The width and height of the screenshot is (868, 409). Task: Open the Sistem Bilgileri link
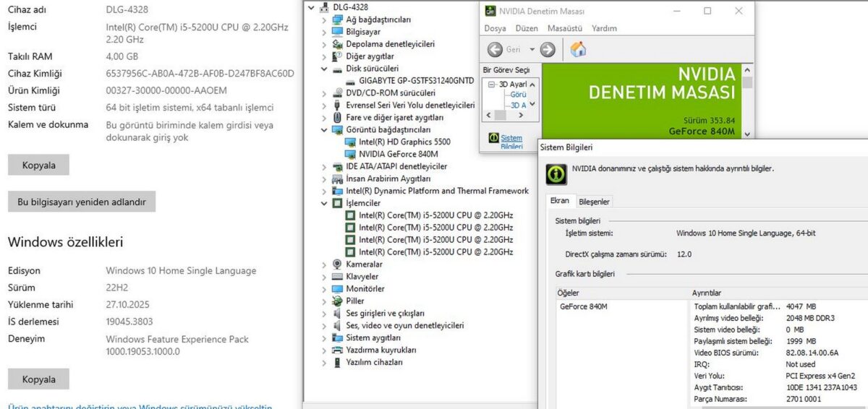click(x=511, y=142)
